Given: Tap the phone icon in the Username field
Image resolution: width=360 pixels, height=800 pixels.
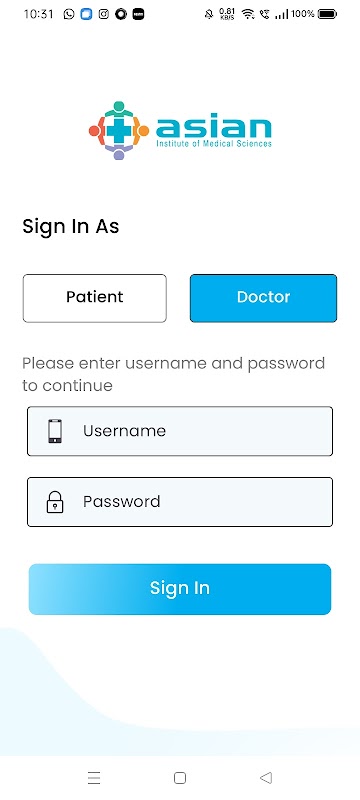Looking at the screenshot, I should [55, 431].
